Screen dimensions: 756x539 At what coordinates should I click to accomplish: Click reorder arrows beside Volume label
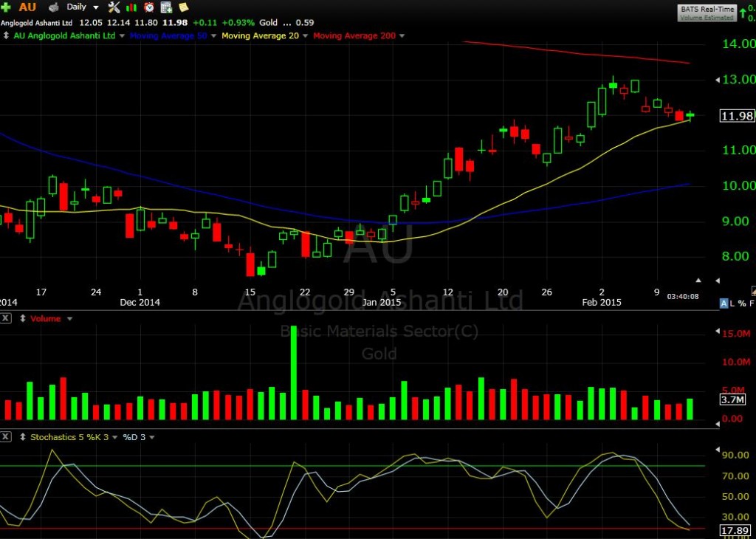point(22,319)
